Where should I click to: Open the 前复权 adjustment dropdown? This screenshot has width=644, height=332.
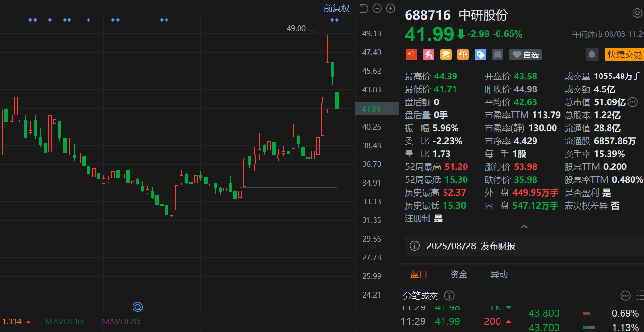(336, 8)
